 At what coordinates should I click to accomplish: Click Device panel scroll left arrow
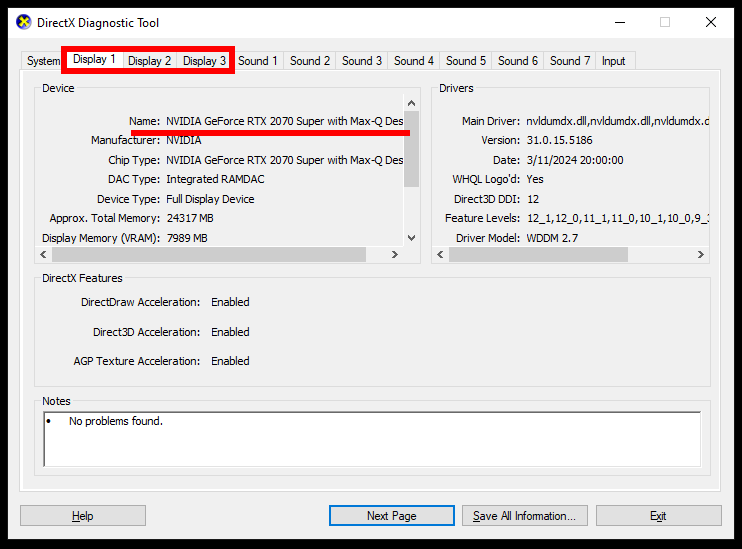pos(44,255)
